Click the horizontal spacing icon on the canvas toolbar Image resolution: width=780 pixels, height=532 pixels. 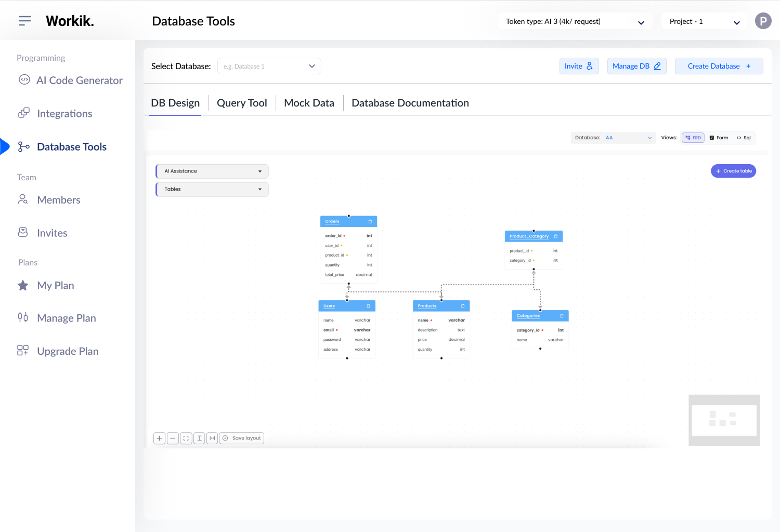(212, 438)
